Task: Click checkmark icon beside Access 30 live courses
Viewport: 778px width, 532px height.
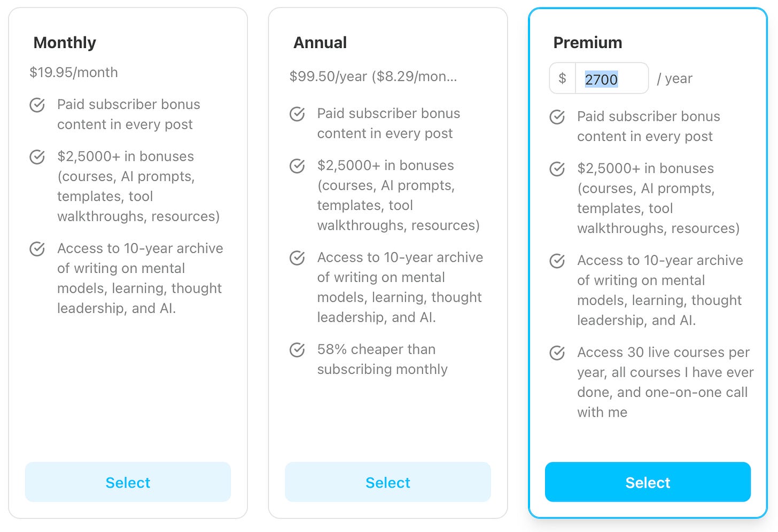Action: [x=557, y=353]
